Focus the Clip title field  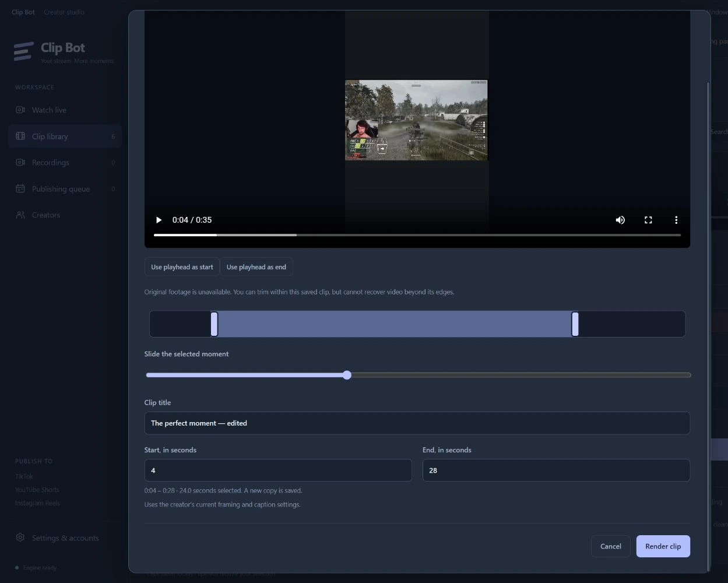point(417,423)
